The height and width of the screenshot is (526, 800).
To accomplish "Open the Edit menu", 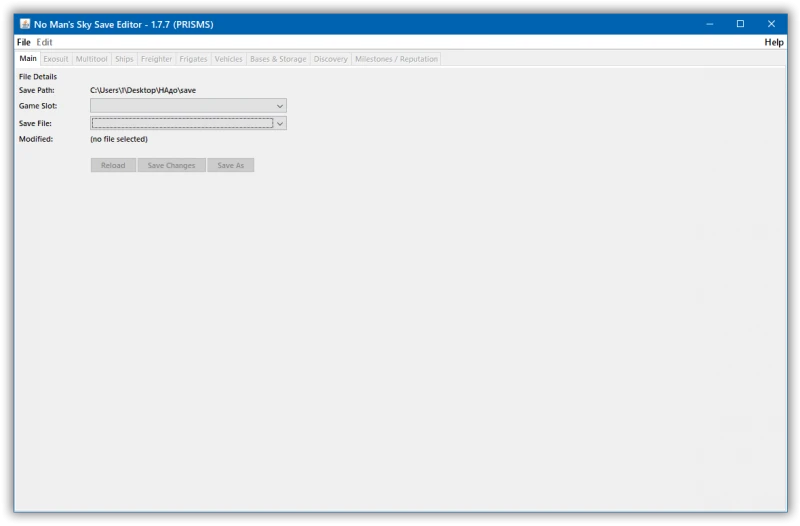I will 44,42.
